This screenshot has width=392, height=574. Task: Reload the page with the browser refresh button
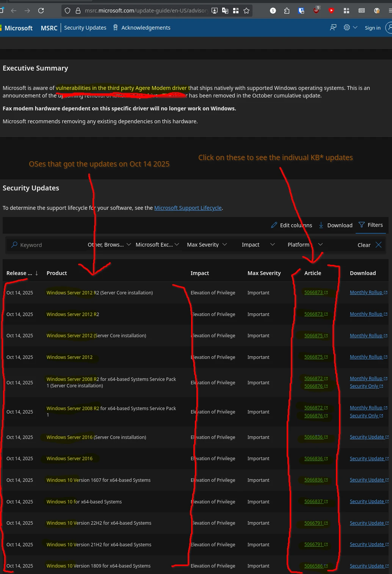point(41,11)
